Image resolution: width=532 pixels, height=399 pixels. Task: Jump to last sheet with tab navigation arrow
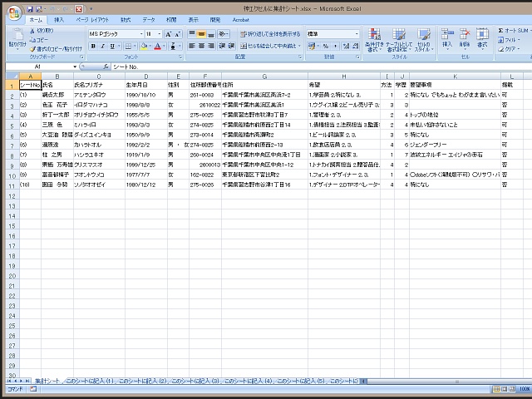[27, 381]
